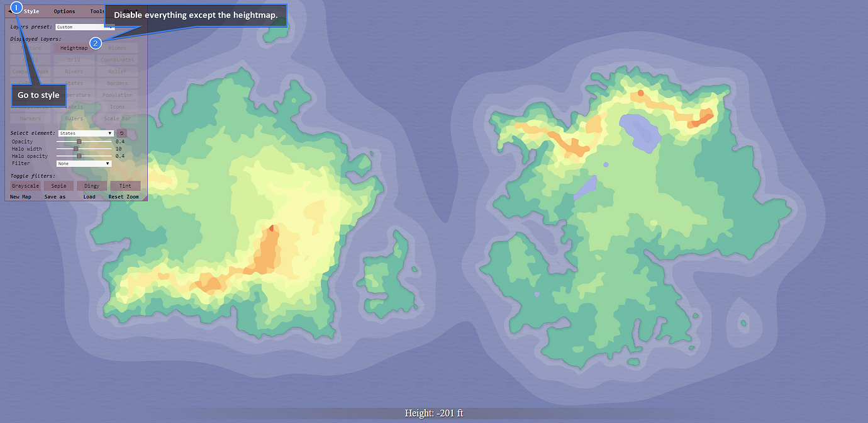Screen dimensions: 868x423
Task: Enable the Biomes layer
Action: 118,47
